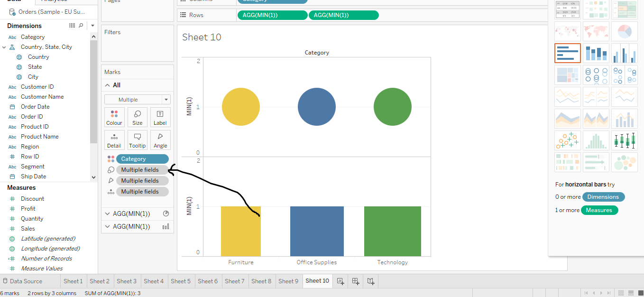Screen dimensions: 644x297
Task: Choose the box-and-whisker plot chart type
Action: (624, 140)
